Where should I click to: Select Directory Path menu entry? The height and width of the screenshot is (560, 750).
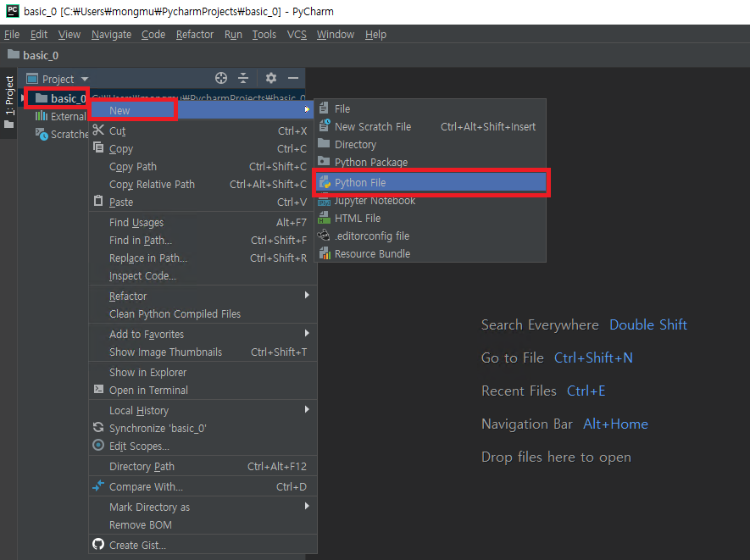click(x=203, y=466)
